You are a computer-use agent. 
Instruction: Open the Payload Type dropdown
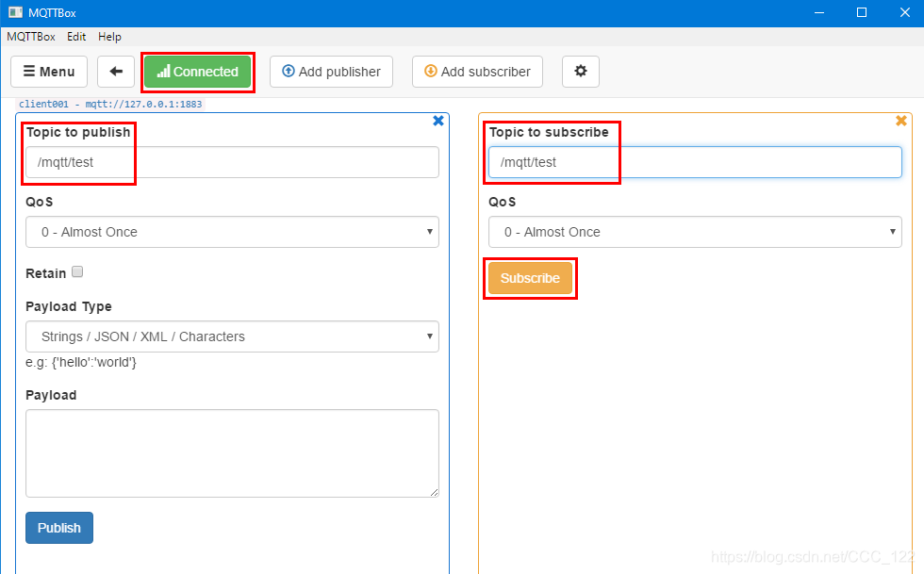(232, 336)
